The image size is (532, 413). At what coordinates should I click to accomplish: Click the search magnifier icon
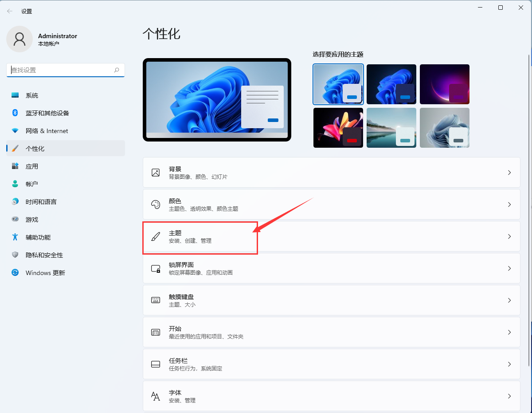[117, 70]
